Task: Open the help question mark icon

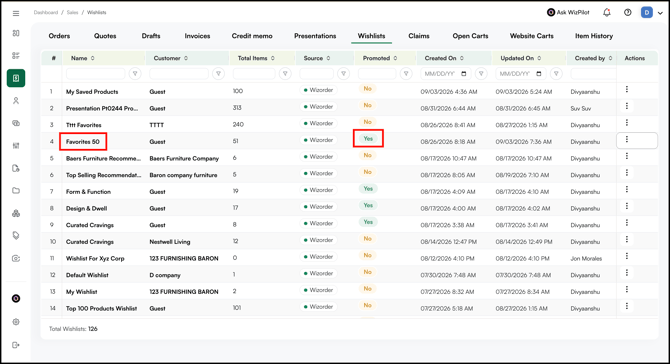Action: 627,12
